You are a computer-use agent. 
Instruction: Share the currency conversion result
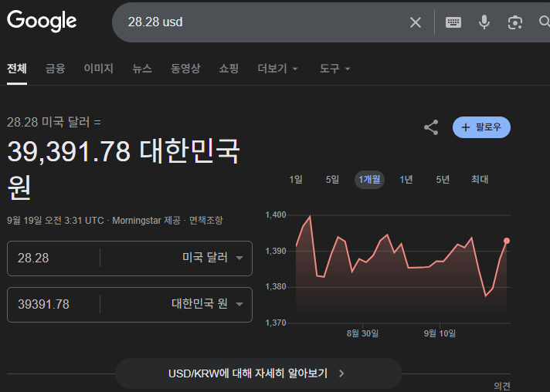[x=431, y=127]
